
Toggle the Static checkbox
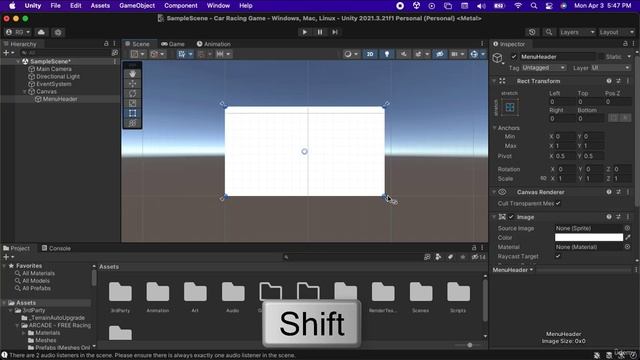[601, 57]
